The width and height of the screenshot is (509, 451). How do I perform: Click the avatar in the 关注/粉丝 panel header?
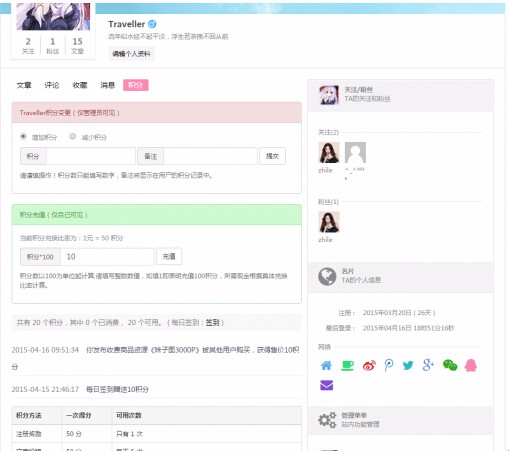tap(329, 95)
